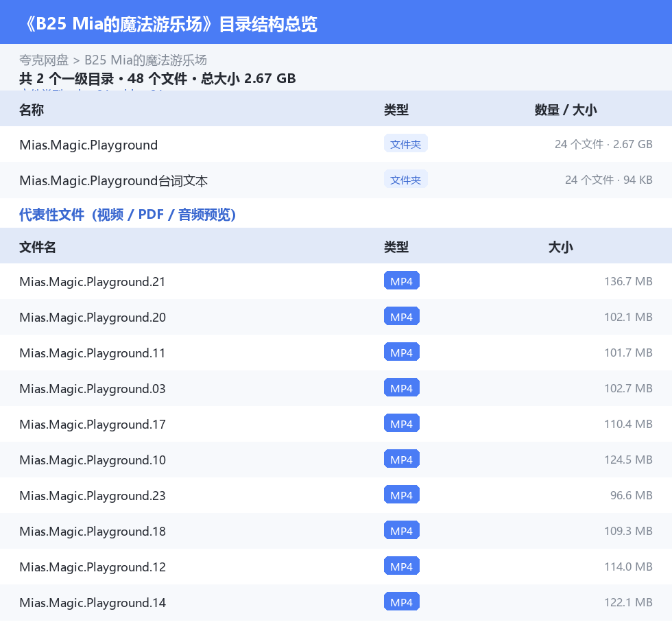This screenshot has width=672, height=642.
Task: Open the Mias.Magic.Playground folder row
Action: 336,145
